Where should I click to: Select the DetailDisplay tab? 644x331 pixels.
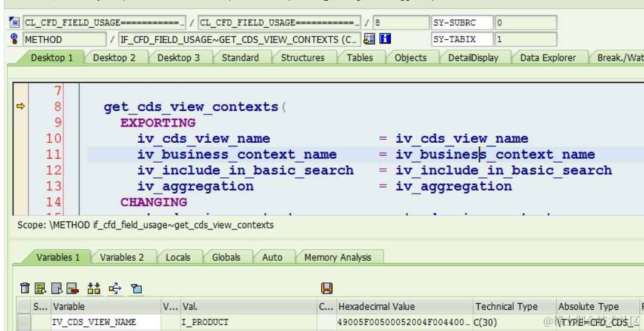coord(473,58)
